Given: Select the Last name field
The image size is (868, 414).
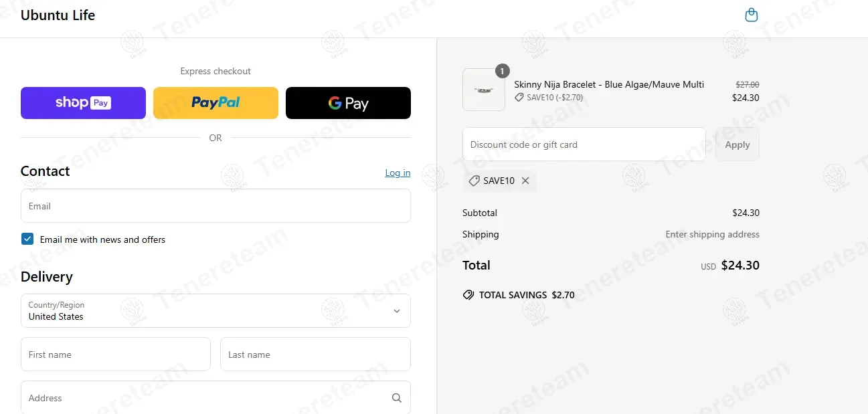Looking at the screenshot, I should [x=315, y=354].
